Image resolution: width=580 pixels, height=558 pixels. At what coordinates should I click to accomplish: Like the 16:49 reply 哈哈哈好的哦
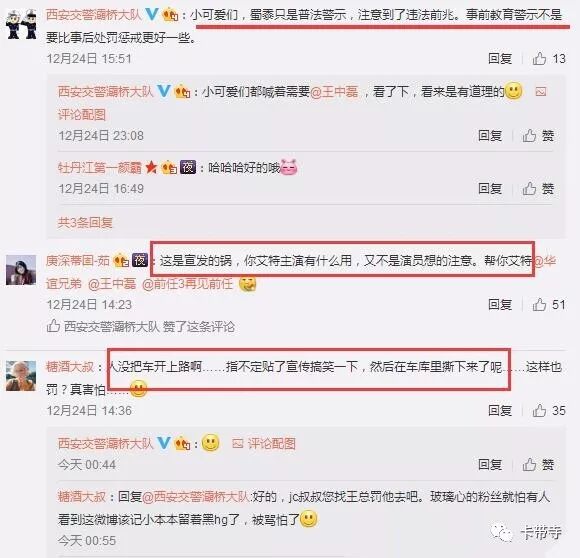pyautogui.click(x=538, y=189)
